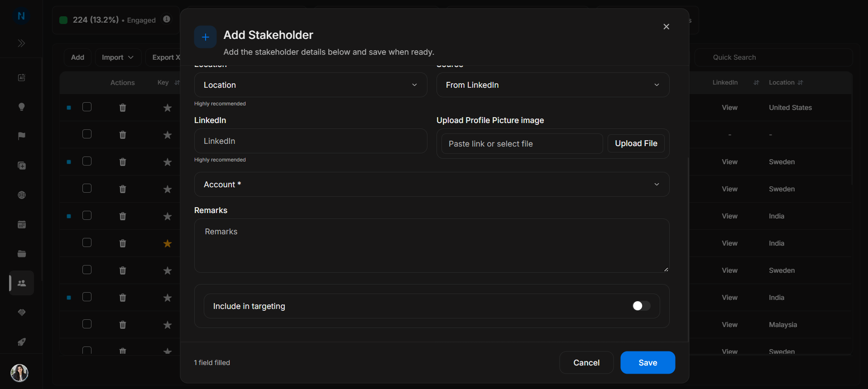Save the new stakeholder

pos(648,363)
